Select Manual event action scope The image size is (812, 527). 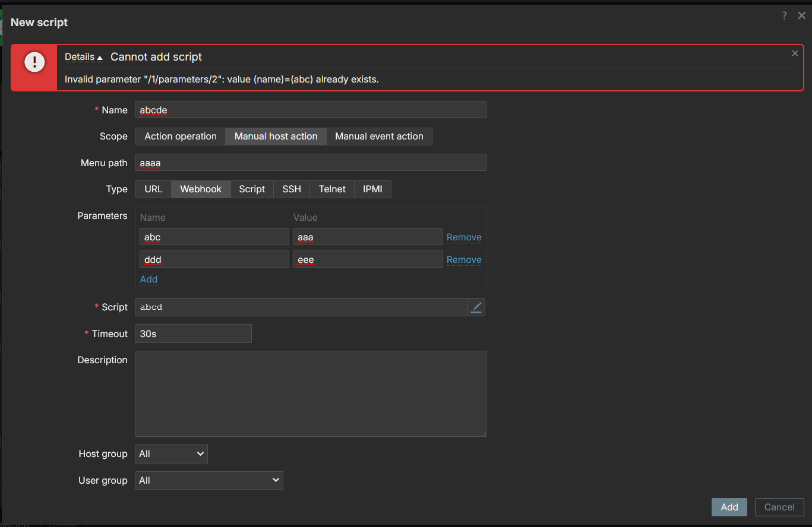tap(379, 136)
